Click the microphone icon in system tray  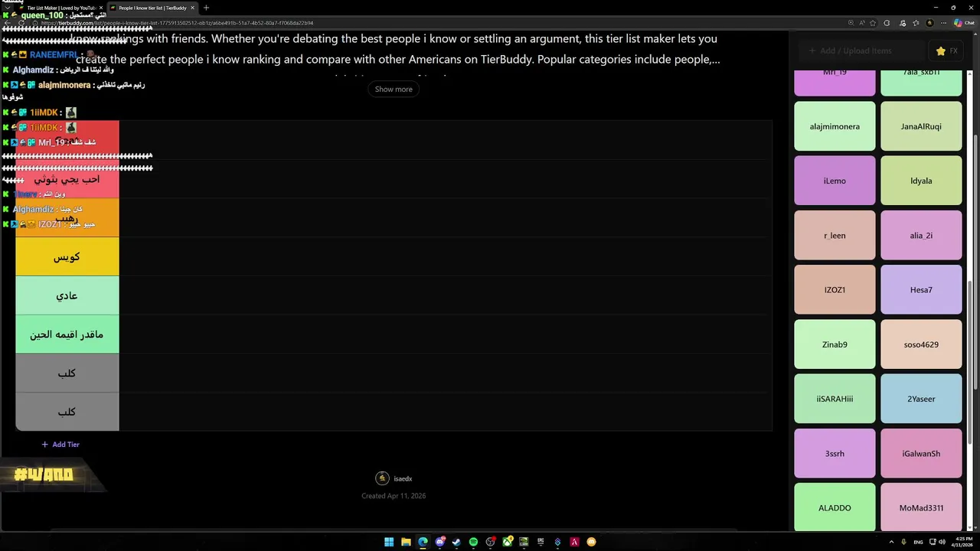(x=904, y=542)
